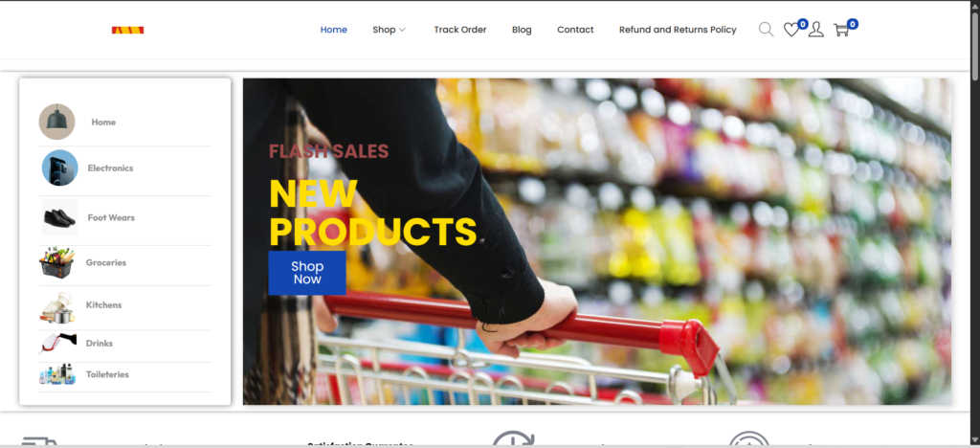Open the wishlist heart icon
The height and width of the screenshot is (448, 980).
[x=791, y=30]
